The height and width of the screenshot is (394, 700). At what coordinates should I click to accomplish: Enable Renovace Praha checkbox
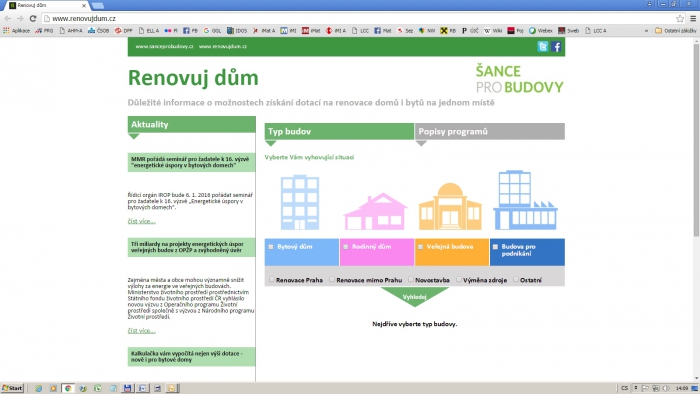[x=271, y=279]
